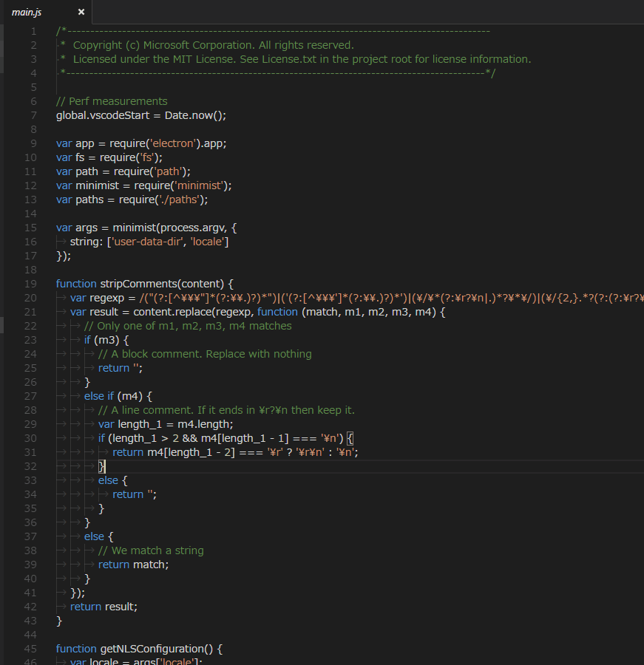Click the // Perf measurements comment

112,100
